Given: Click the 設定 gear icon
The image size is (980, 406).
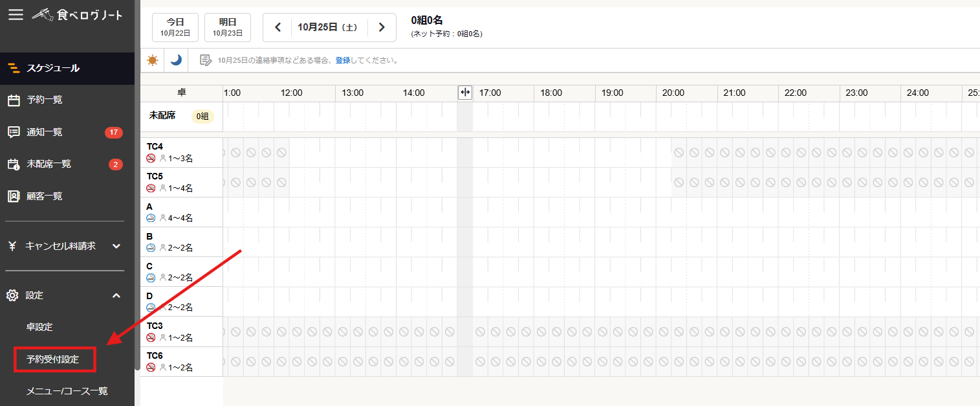Looking at the screenshot, I should [x=12, y=295].
